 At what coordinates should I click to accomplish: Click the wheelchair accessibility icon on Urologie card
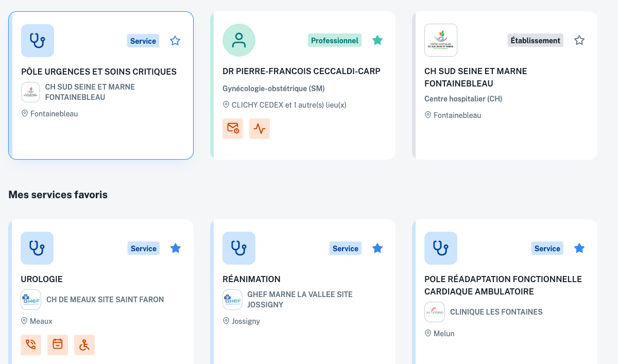tap(84, 344)
